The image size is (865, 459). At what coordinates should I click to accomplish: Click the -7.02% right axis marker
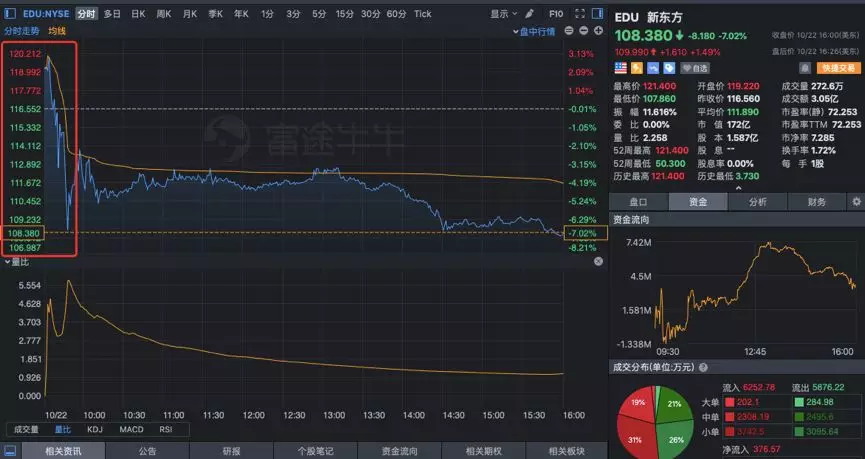pos(585,233)
